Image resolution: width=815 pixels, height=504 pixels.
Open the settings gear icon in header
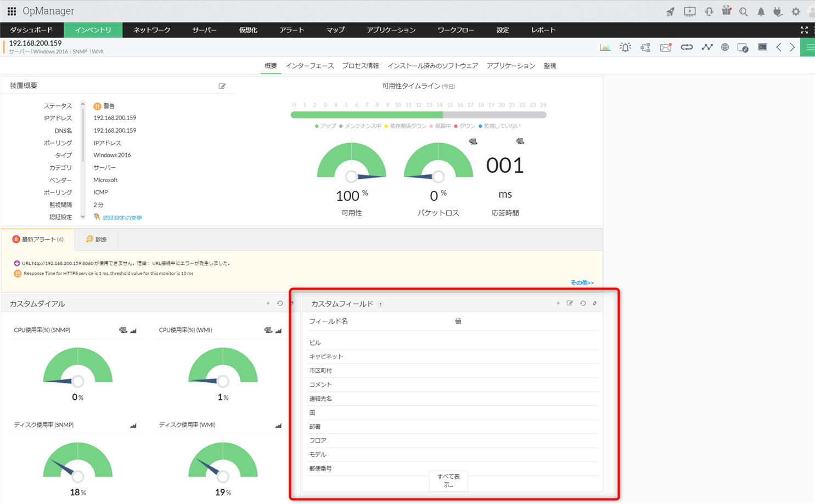click(796, 12)
